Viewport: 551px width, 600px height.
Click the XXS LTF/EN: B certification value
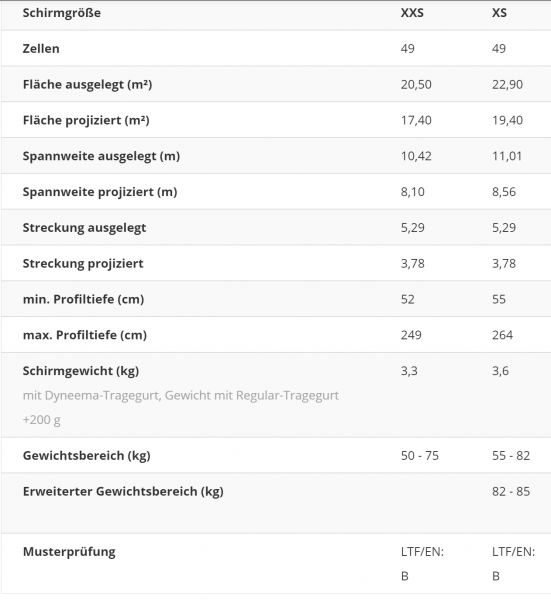pyautogui.click(x=422, y=564)
